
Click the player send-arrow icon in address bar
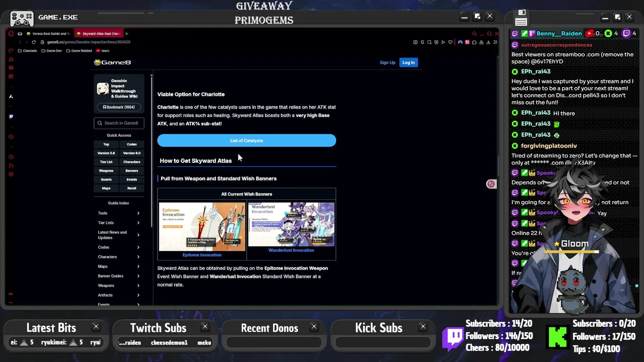(x=443, y=42)
